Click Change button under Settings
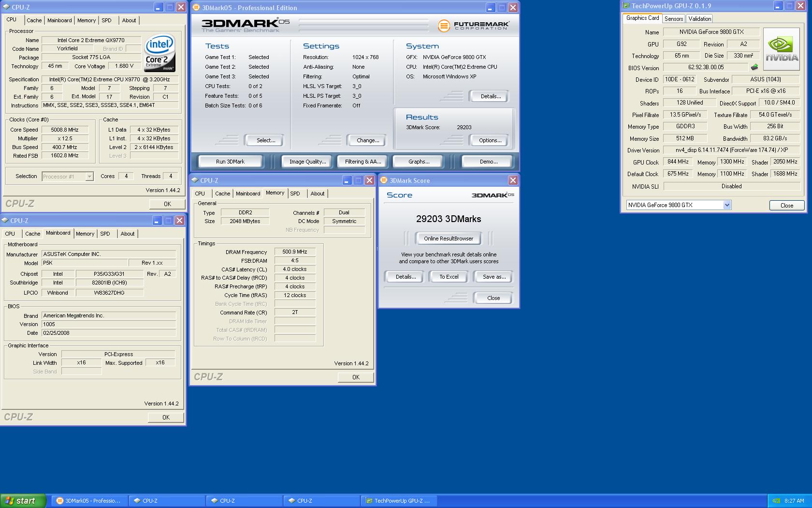 367,140
